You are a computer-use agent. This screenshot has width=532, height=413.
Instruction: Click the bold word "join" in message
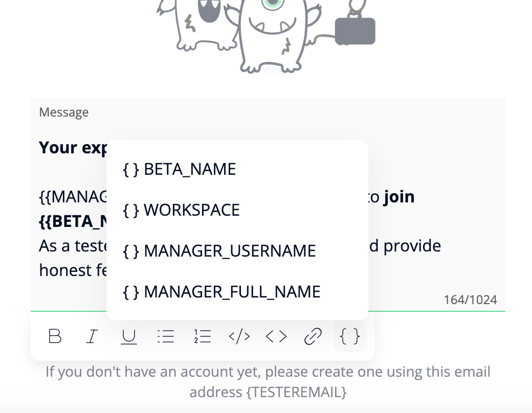pyautogui.click(x=399, y=197)
